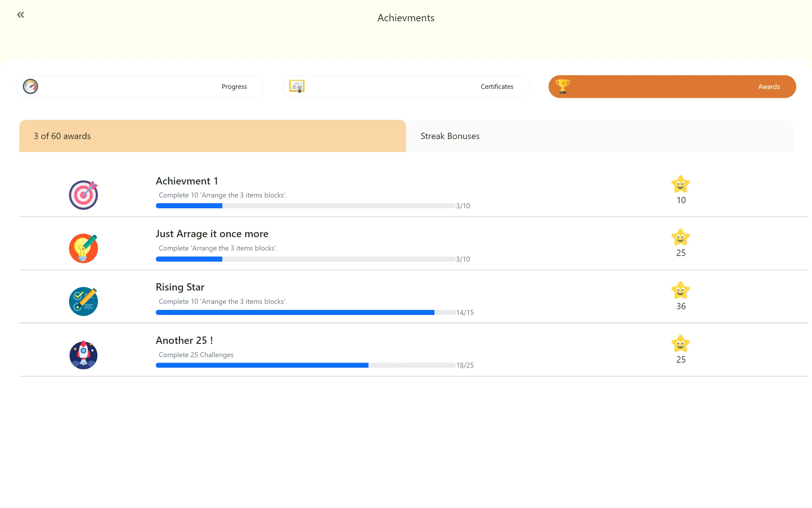Viewport: 812px width, 508px height.
Task: Switch to the Progress tab
Action: [x=140, y=87]
